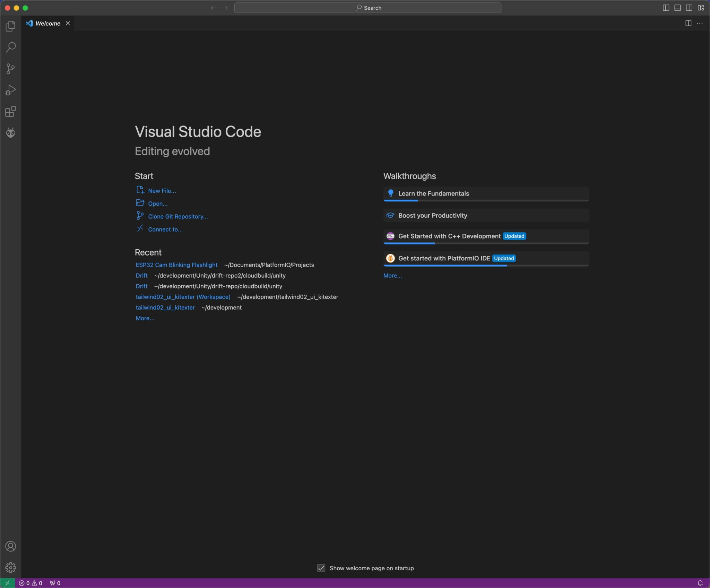Open the Extensions view
The height and width of the screenshot is (588, 710).
(10, 112)
